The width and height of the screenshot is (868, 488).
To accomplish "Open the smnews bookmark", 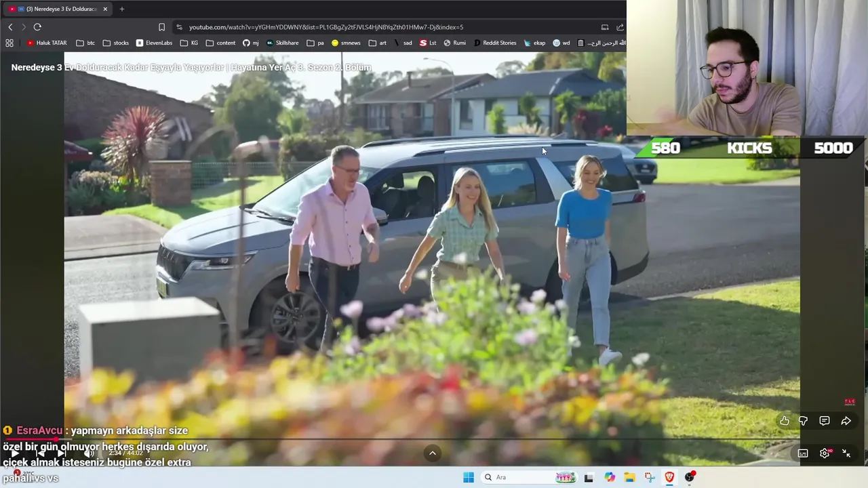I will coord(346,43).
